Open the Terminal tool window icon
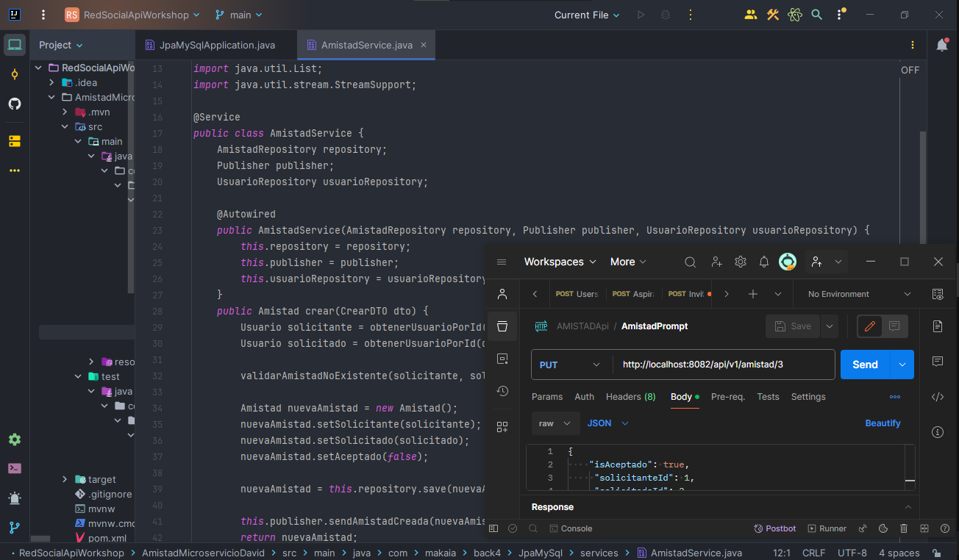959x560 pixels. coord(15,468)
